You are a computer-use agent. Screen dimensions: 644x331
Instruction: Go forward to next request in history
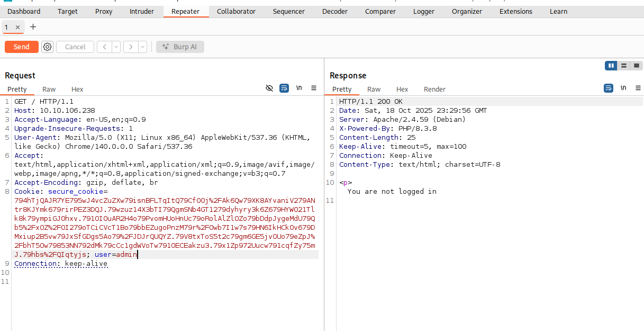(131, 47)
